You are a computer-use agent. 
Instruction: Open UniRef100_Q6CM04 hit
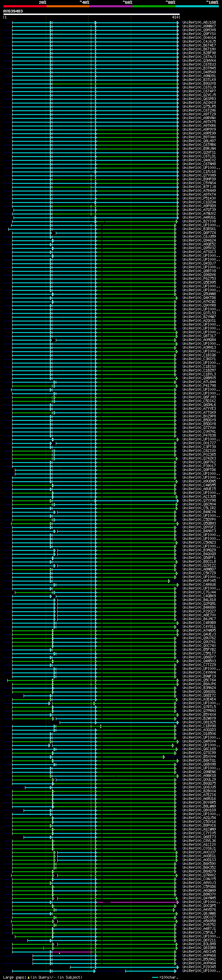[x=199, y=504]
